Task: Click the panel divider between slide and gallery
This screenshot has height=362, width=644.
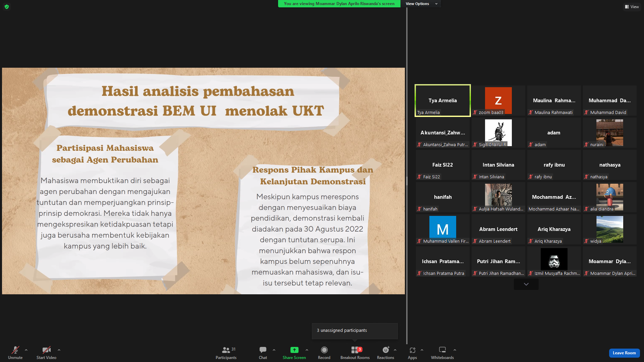Action: (407, 181)
